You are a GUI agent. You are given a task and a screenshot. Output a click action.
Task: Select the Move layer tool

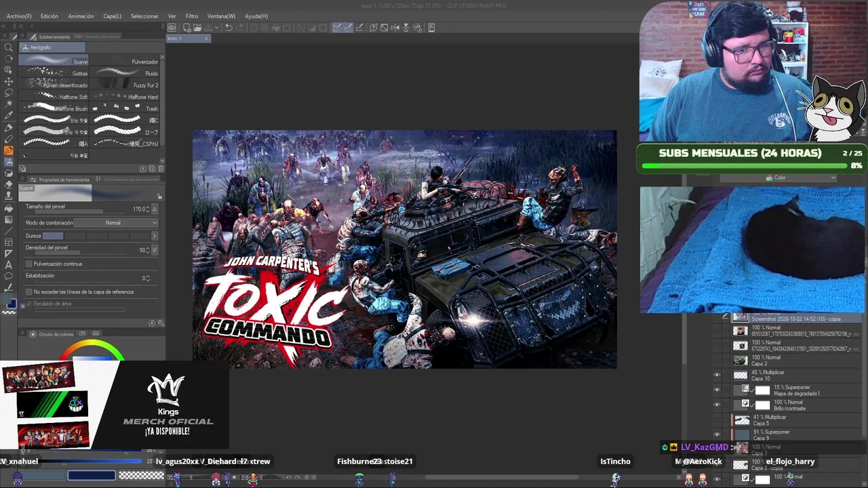9,81
